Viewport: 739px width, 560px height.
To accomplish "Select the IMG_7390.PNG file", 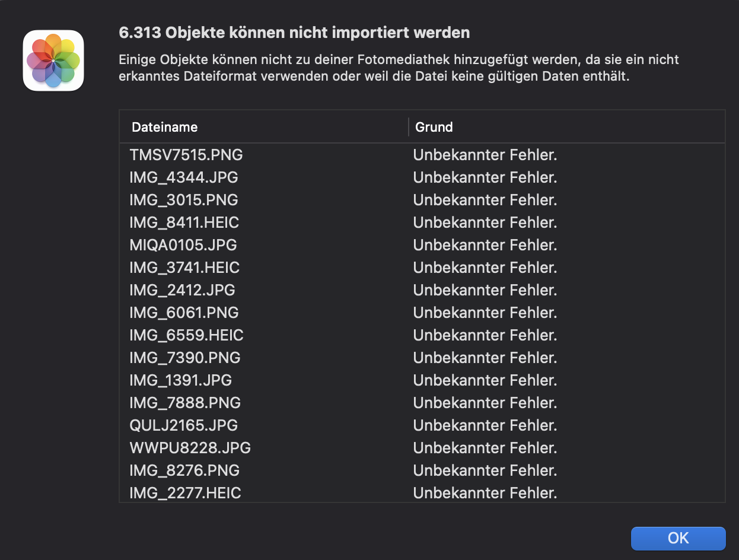I will point(185,358).
